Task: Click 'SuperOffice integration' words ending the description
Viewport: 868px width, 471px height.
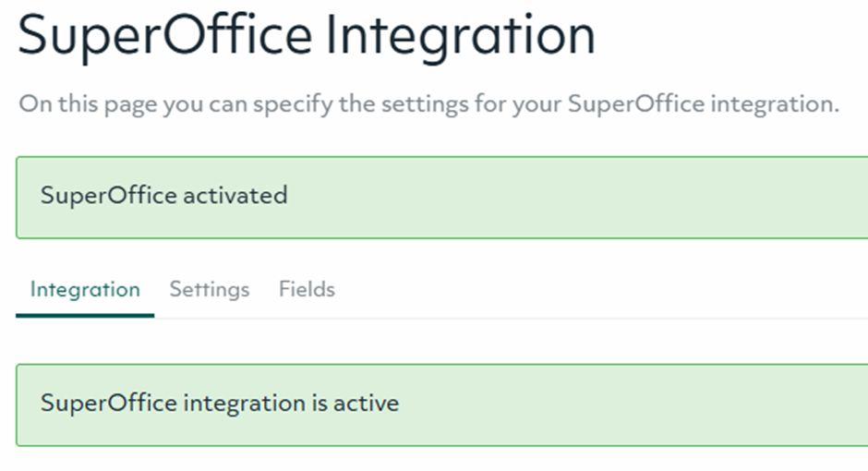Action: (702, 103)
